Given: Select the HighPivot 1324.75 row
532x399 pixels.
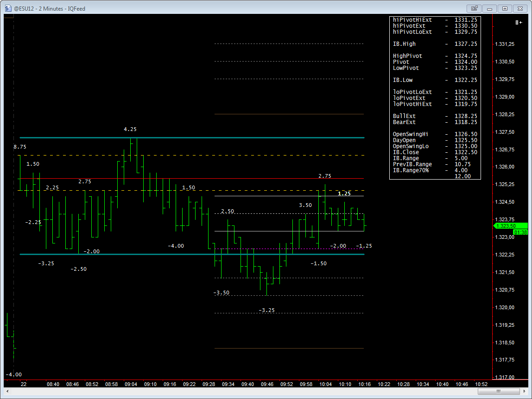Looking at the screenshot, I should [x=435, y=56].
